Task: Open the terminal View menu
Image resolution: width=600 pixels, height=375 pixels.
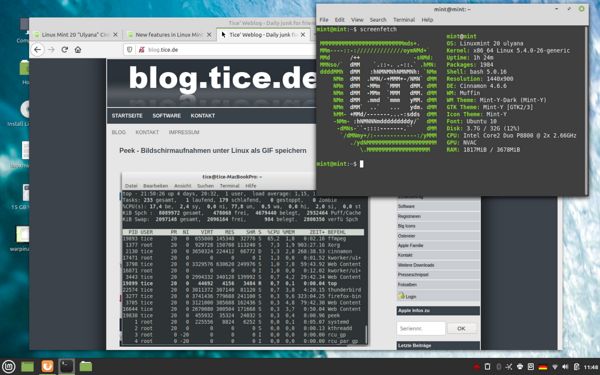Action: pos(357,20)
